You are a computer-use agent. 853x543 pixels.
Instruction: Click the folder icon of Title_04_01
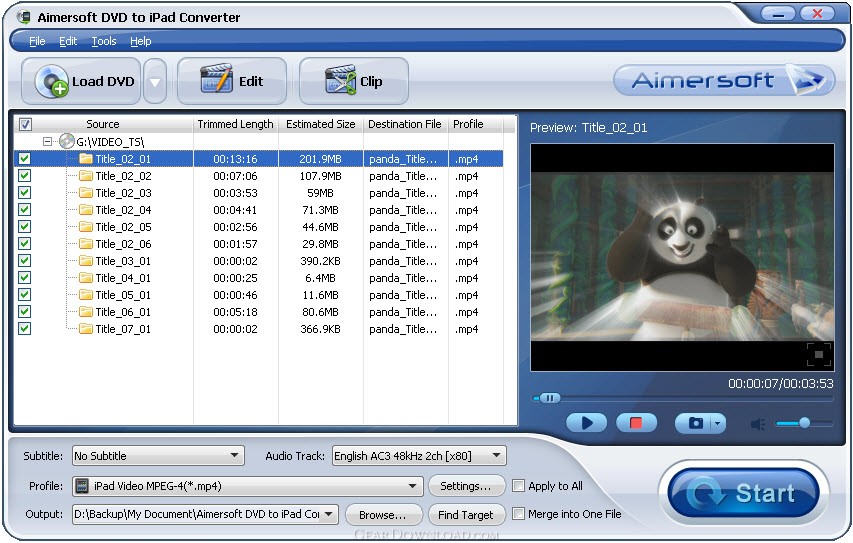coord(86,277)
